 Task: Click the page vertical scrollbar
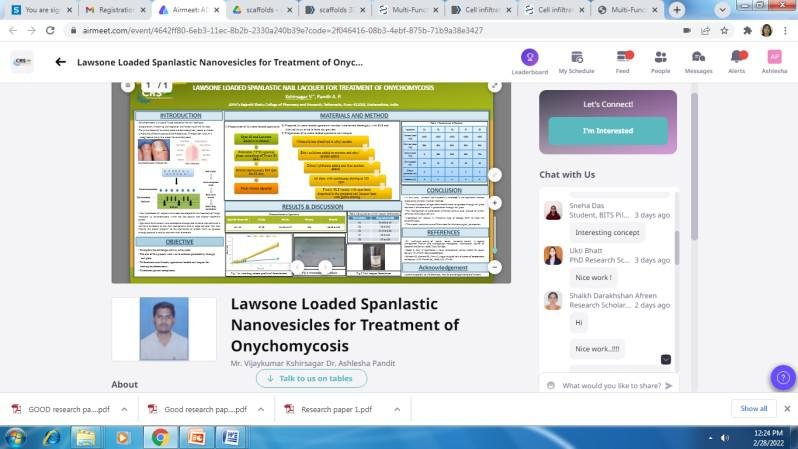click(x=694, y=165)
